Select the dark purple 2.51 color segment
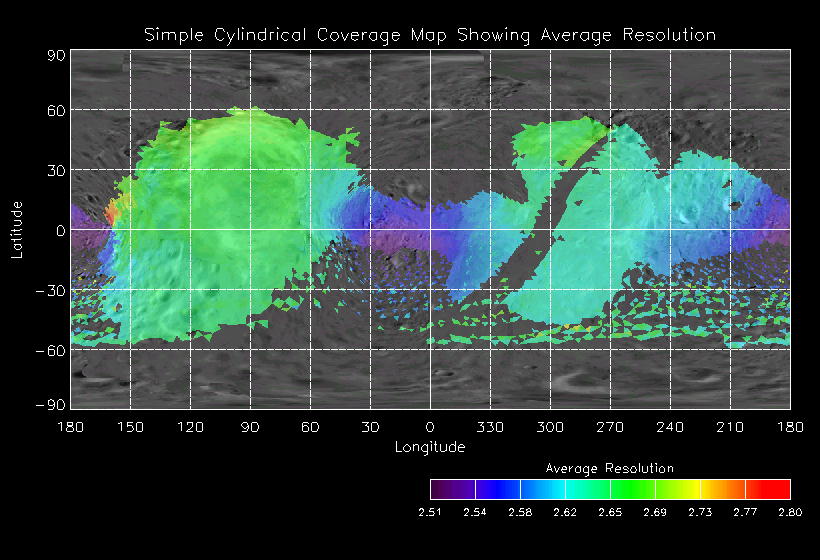 (x=453, y=489)
